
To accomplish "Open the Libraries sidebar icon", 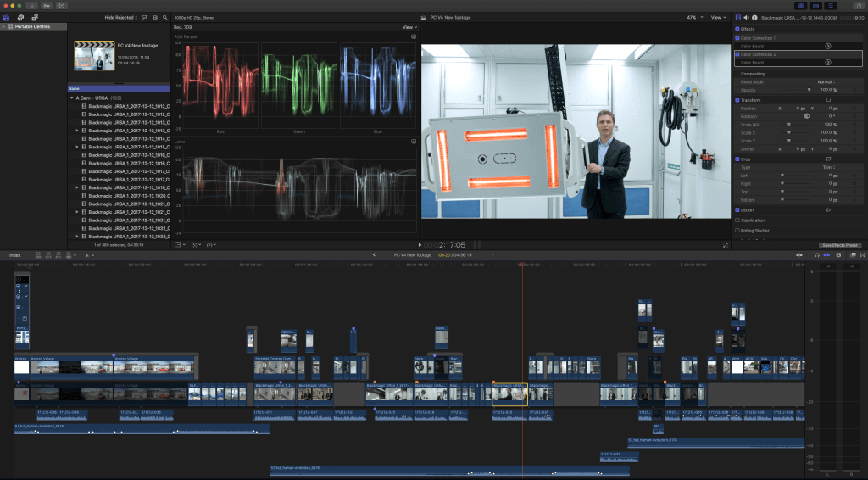I will (8, 17).
